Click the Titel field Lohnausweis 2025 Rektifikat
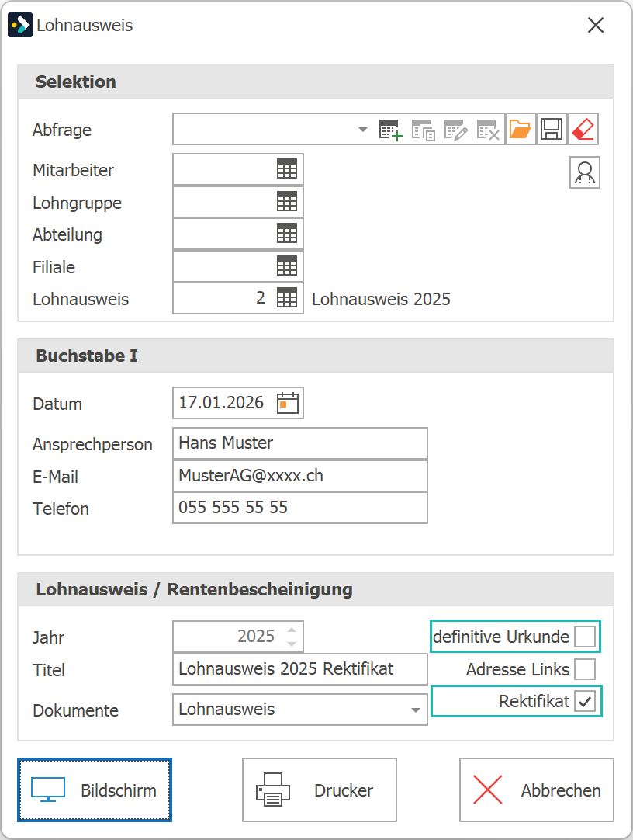Screen dimensions: 633x840 coord(300,669)
